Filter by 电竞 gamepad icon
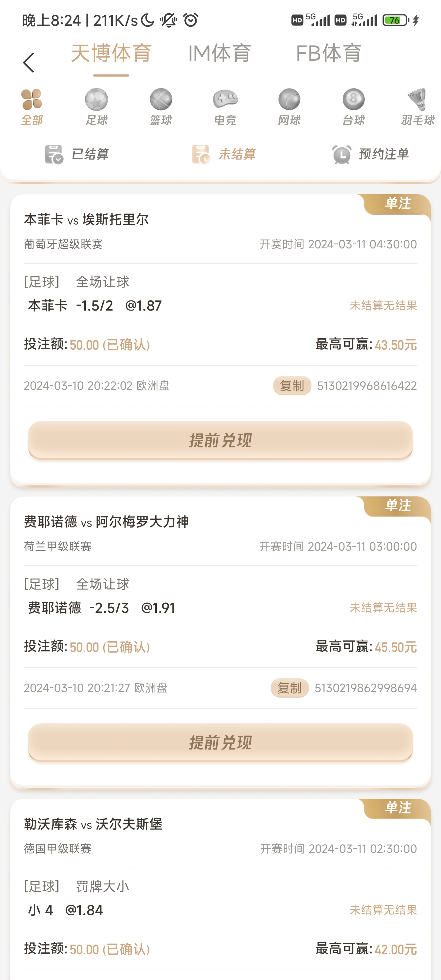This screenshot has height=980, width=441. coord(225,99)
